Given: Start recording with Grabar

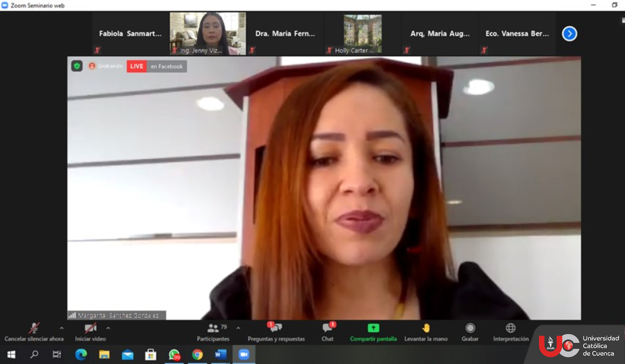Looking at the screenshot, I should pyautogui.click(x=470, y=332).
